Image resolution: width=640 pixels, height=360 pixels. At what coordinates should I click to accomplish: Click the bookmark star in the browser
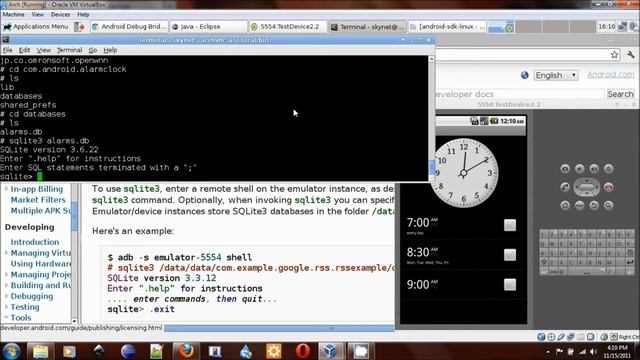[x=614, y=55]
